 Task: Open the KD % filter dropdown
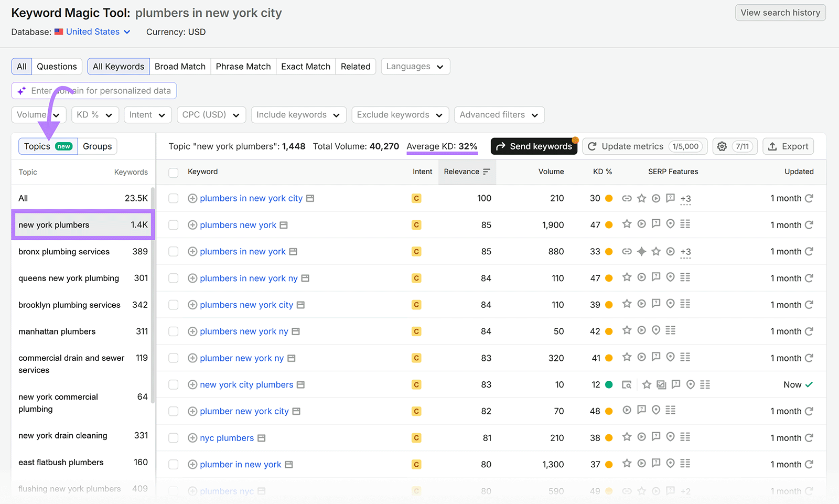[x=94, y=115]
